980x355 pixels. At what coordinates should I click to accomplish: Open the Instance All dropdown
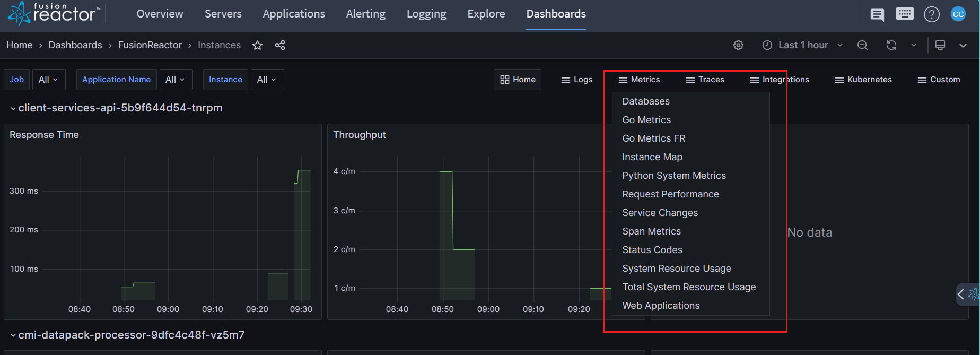click(267, 80)
